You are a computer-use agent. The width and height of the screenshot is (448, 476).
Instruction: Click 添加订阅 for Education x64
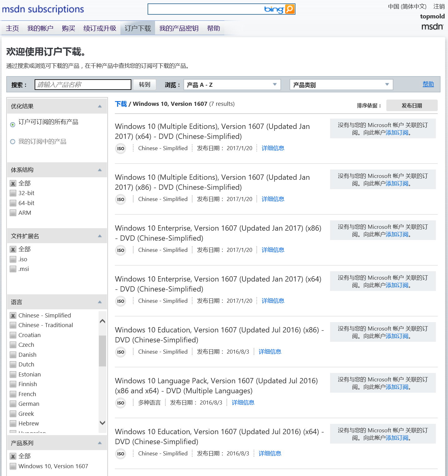point(397,438)
